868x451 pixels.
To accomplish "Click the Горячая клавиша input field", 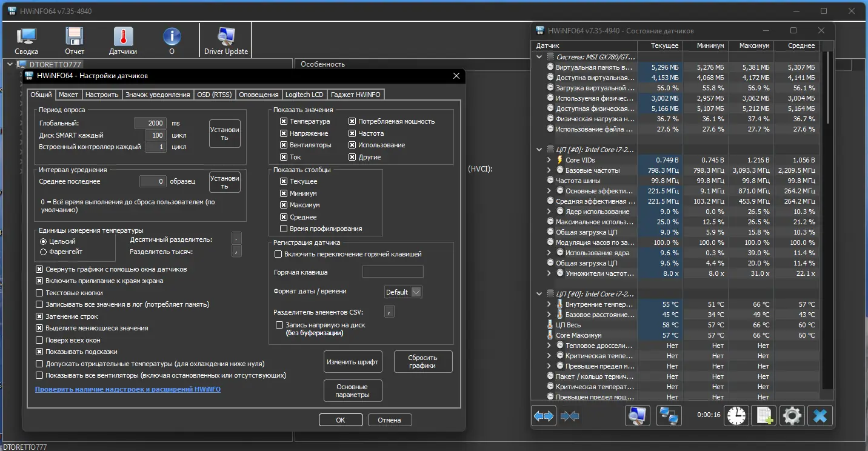I will coord(393,272).
